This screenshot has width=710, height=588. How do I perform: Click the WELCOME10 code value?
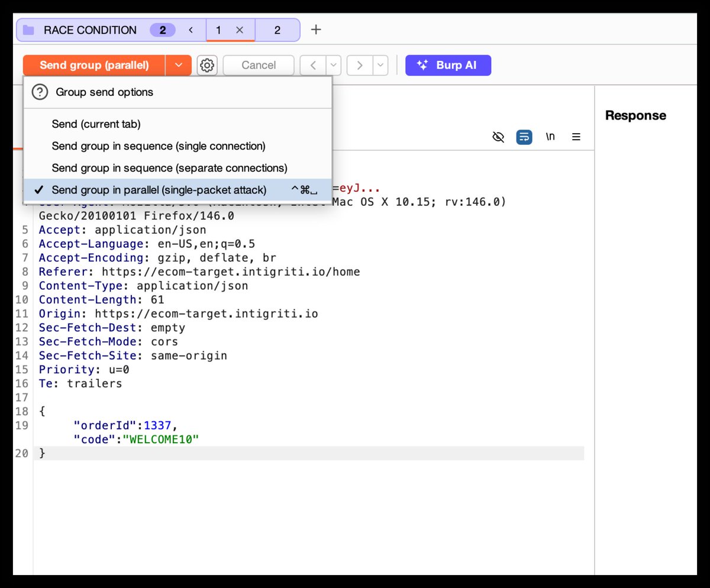pos(161,440)
